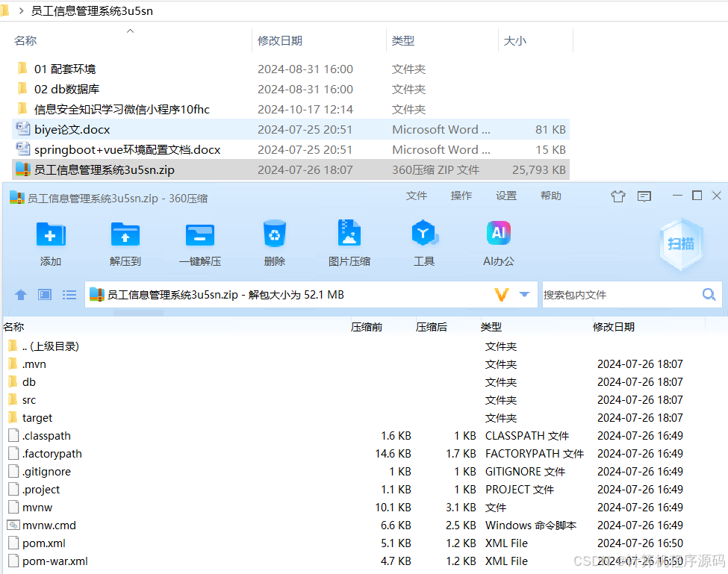
Task: Open the parent directory entry 上级目录
Action: pos(49,346)
